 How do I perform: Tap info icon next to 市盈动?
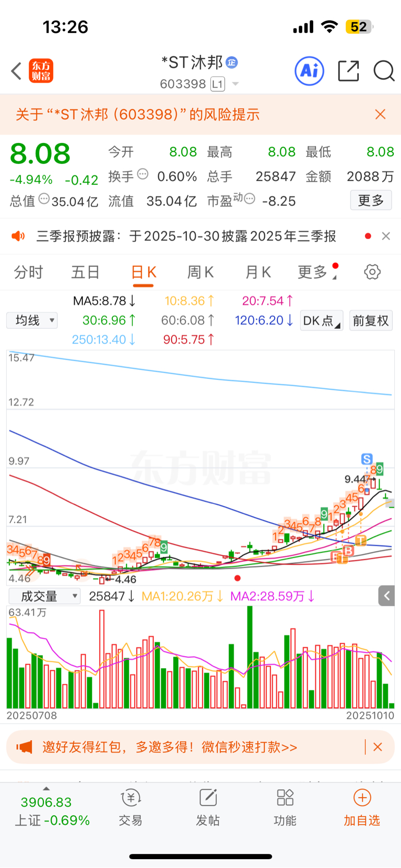point(250,198)
